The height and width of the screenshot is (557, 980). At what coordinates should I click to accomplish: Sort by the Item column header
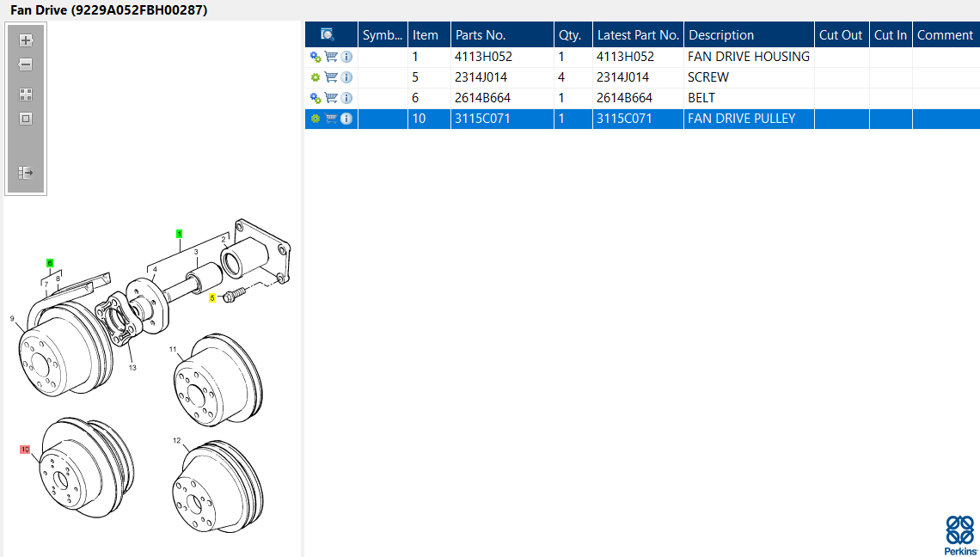coord(429,35)
